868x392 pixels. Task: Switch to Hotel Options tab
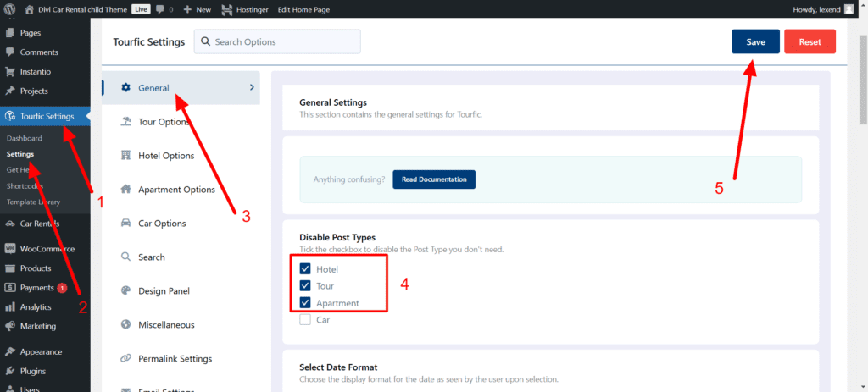pyautogui.click(x=181, y=156)
